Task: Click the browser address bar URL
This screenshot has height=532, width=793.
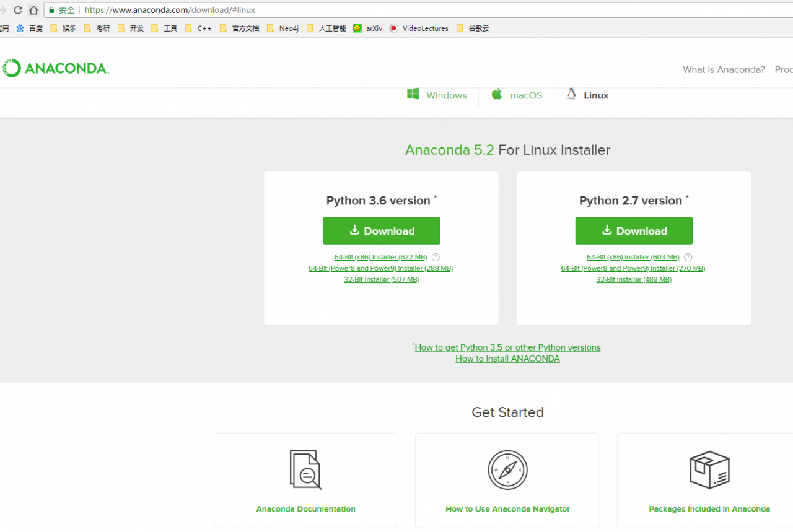Action: point(170,10)
